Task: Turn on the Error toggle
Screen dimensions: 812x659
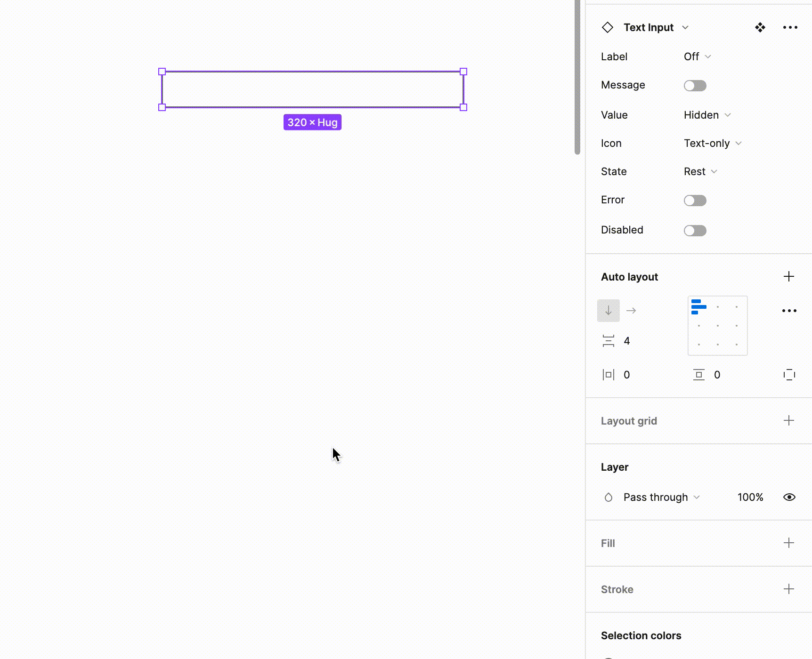Action: (695, 201)
